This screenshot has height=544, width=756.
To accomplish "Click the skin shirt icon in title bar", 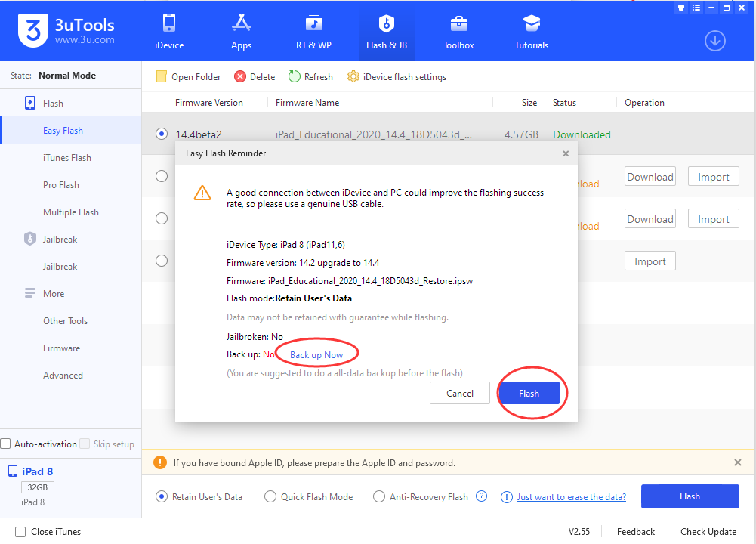I will pos(681,8).
